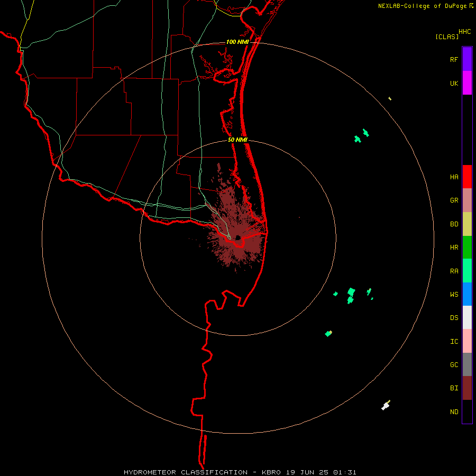Click the DS legend label
Viewport: 476px width, 476px height.
pyautogui.click(x=454, y=318)
